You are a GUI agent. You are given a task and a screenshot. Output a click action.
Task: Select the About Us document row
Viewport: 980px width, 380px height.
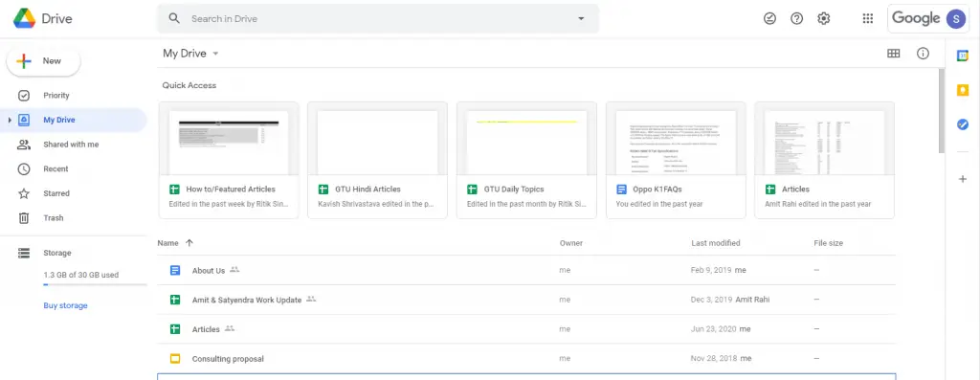point(526,271)
